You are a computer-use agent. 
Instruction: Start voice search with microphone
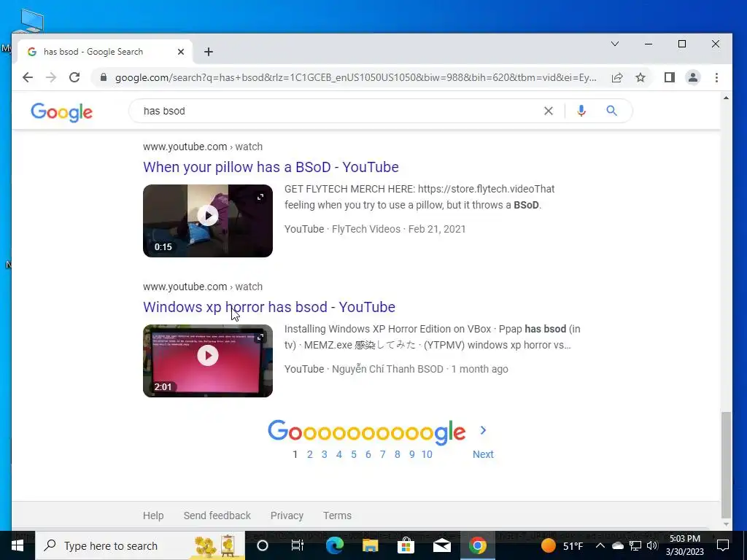581,111
